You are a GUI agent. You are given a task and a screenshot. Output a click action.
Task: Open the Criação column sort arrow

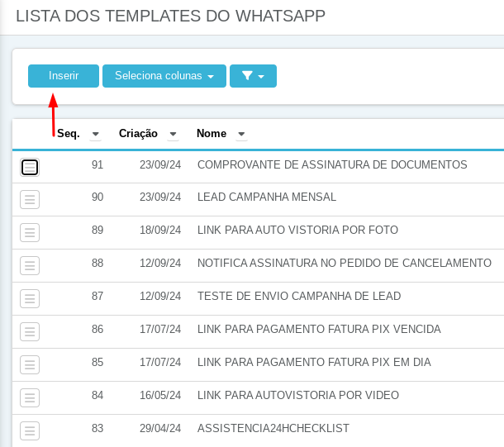(173, 134)
